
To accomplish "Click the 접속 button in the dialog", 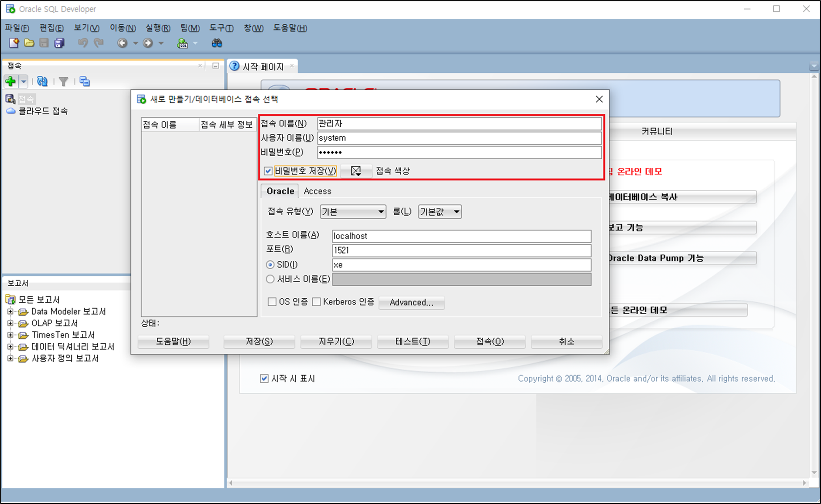I will [x=490, y=342].
